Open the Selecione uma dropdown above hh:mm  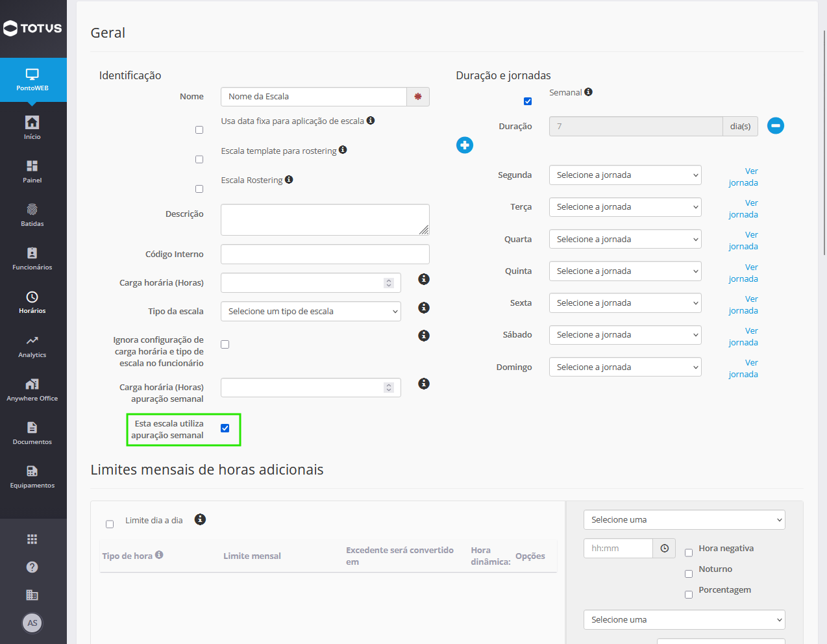pyautogui.click(x=684, y=520)
